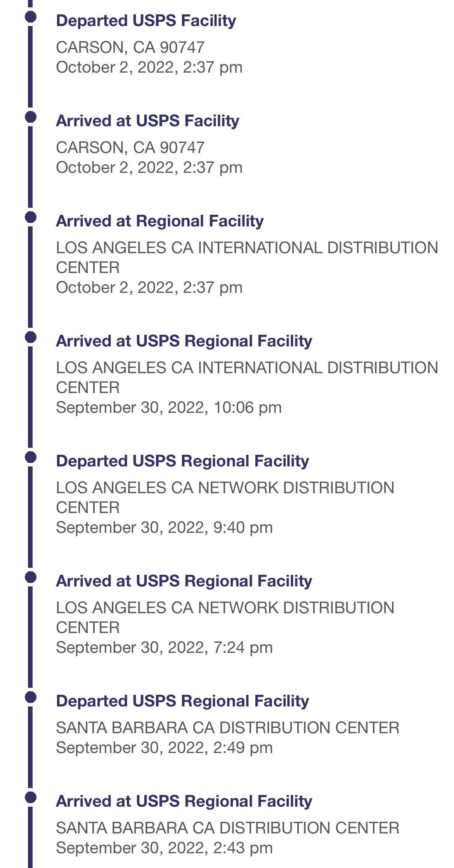Select the "Arrived at USPS Facility" heading

coord(147,121)
